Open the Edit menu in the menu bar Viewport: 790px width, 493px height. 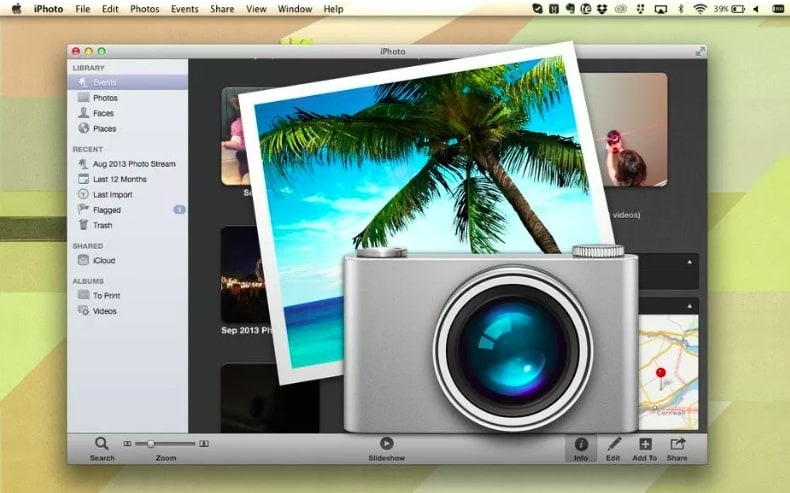(x=110, y=9)
